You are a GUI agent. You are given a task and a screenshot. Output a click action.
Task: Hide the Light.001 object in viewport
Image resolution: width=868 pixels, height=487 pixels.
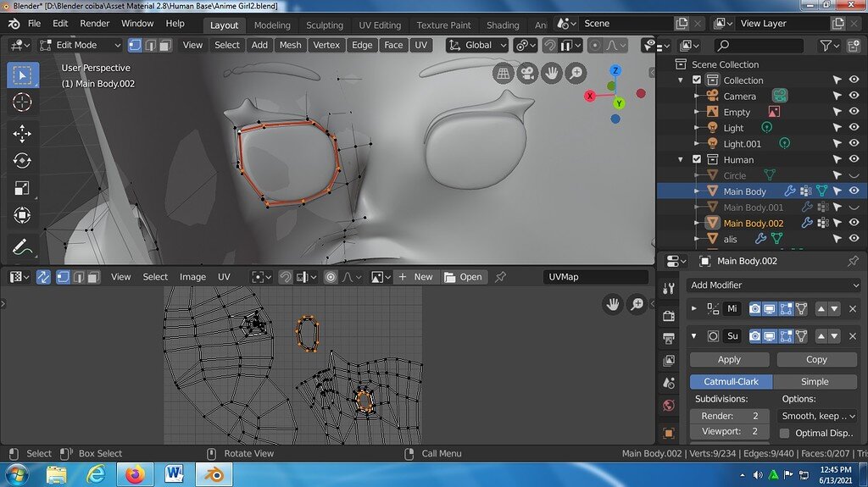click(x=854, y=143)
